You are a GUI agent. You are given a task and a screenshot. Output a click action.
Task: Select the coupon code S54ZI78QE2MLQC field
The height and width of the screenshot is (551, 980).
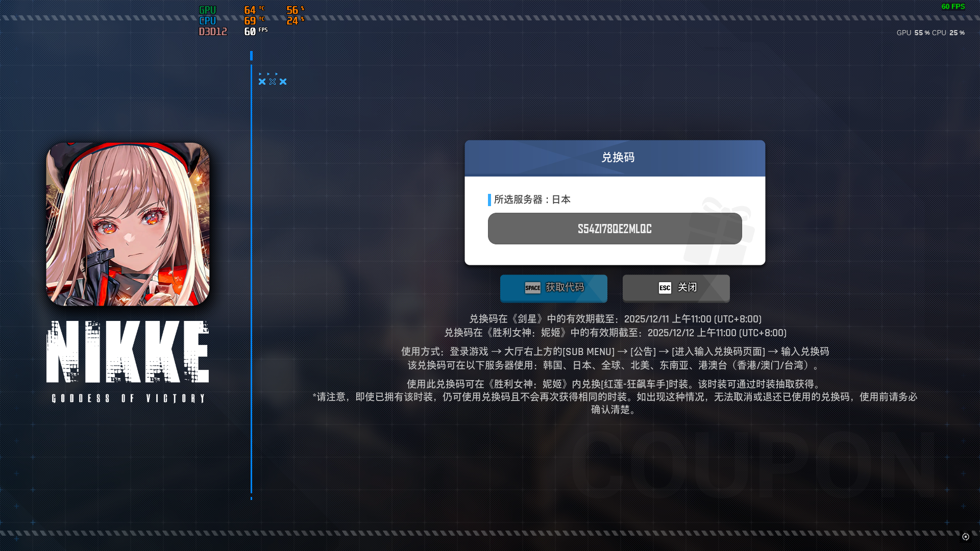615,229
